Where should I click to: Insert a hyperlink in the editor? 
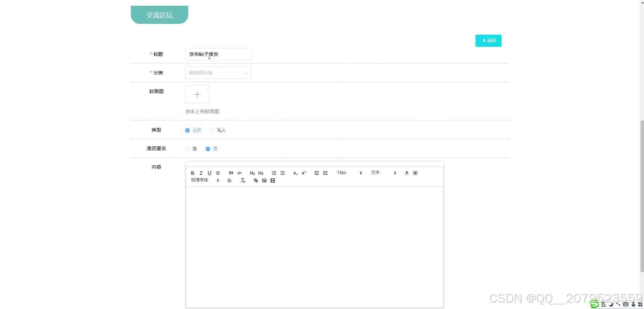(256, 181)
